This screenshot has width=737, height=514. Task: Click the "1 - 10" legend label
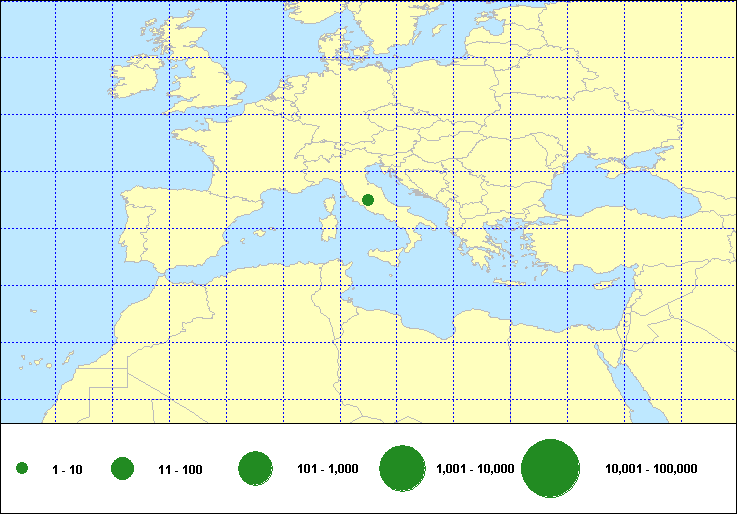[x=67, y=469]
